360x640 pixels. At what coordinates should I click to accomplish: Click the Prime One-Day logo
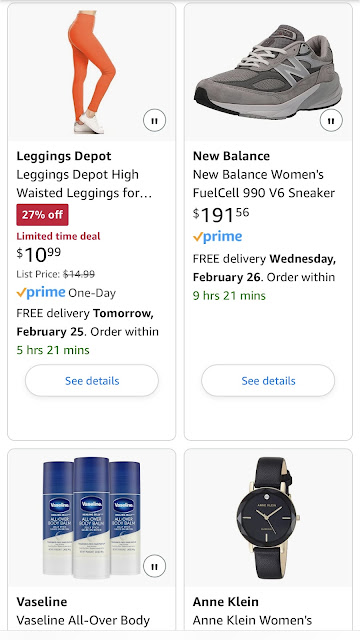tap(66, 293)
